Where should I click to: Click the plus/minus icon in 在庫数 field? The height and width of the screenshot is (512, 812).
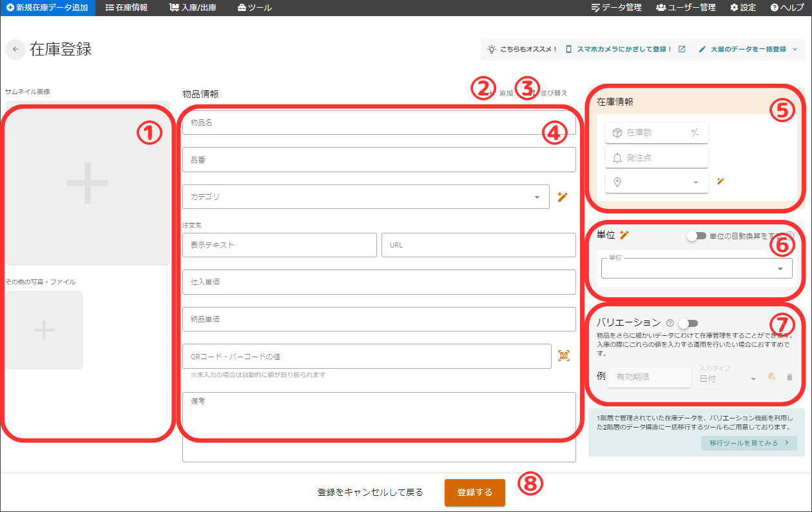[695, 133]
